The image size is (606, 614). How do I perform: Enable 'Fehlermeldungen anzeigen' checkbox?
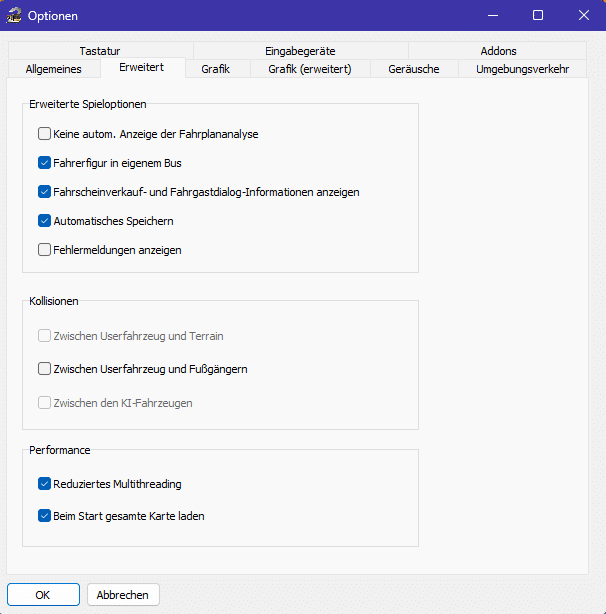pyautogui.click(x=44, y=249)
